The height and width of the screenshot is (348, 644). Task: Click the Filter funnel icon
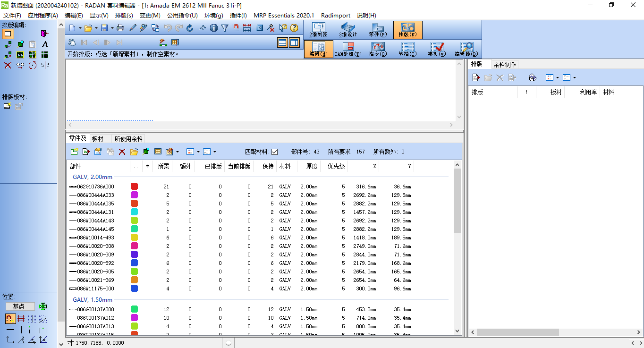point(225,28)
